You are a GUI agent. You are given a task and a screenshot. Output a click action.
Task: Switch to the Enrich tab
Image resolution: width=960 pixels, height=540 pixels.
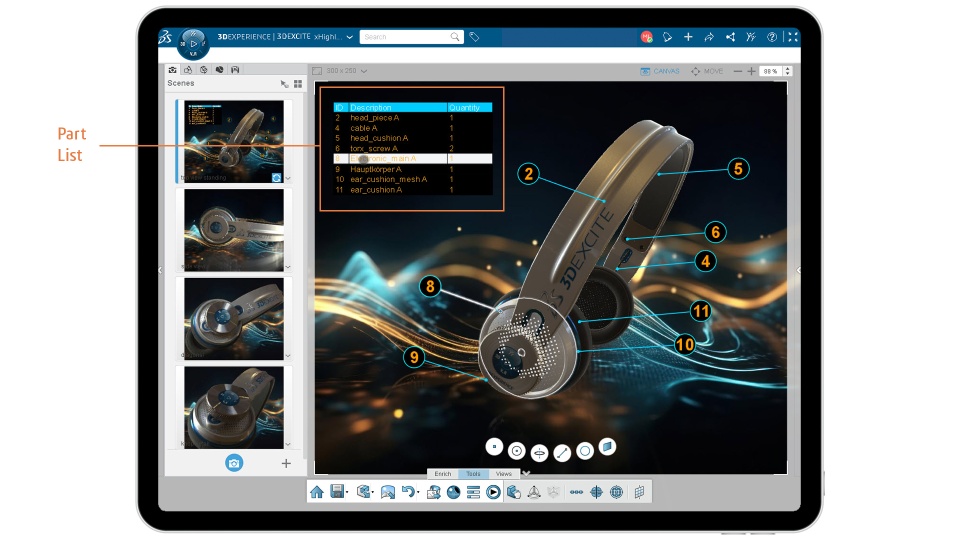(443, 474)
